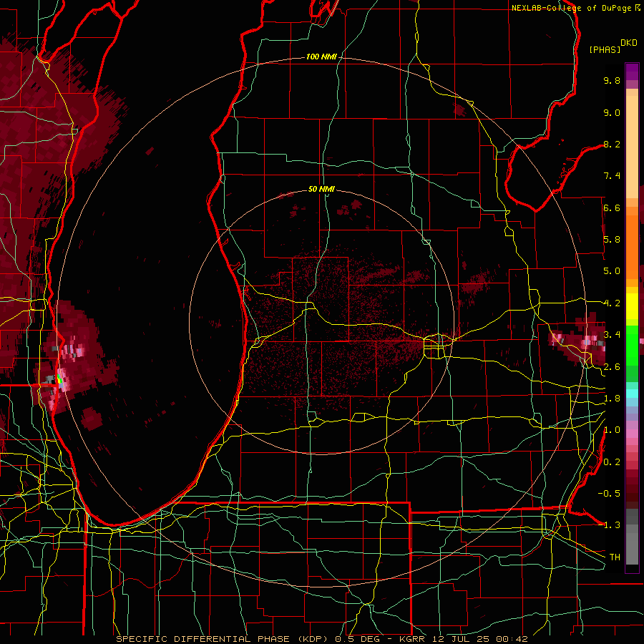
Task: Click the 4.2 scale value
Action: click(612, 303)
